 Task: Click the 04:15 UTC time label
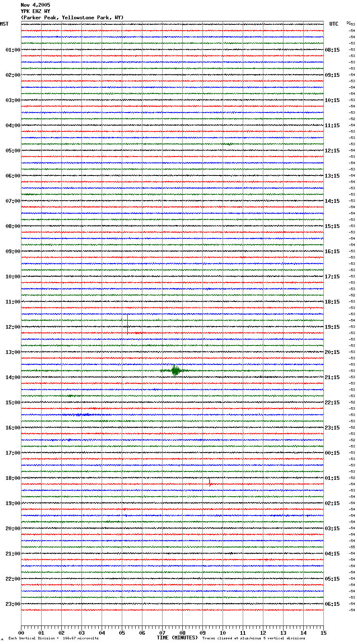tap(332, 554)
